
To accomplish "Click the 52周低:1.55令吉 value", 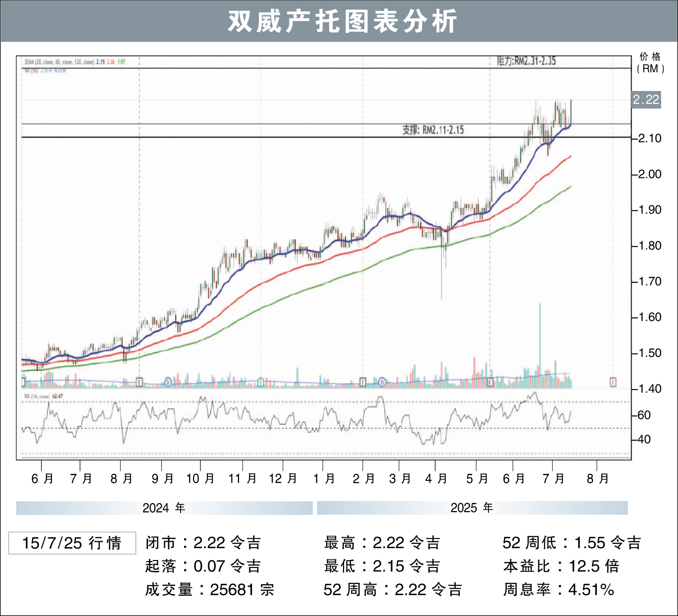I will click(x=572, y=543).
